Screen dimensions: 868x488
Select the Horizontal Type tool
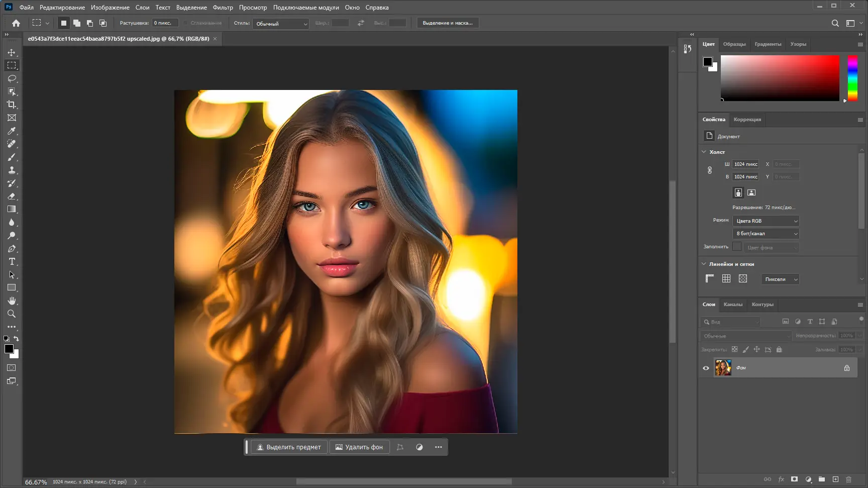(12, 261)
